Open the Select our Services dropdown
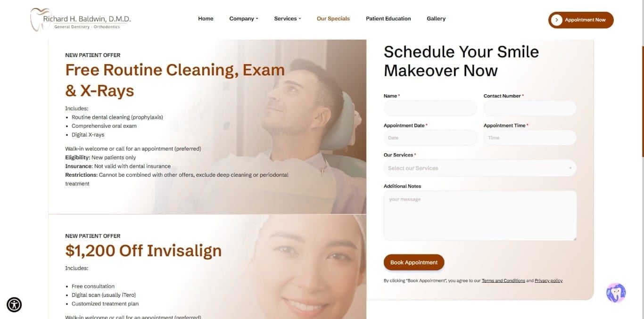The width and height of the screenshot is (644, 319). tap(480, 168)
